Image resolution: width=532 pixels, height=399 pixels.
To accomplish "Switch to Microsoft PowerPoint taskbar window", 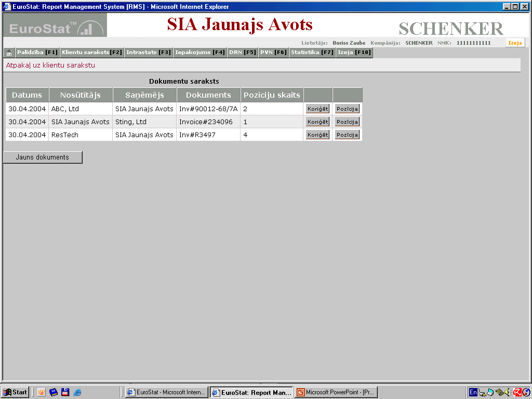I will (336, 392).
